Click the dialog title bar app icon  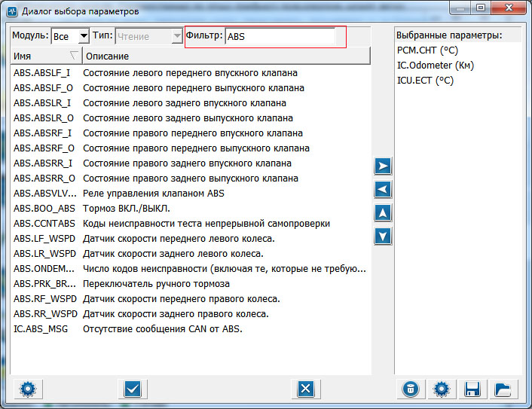13,11
